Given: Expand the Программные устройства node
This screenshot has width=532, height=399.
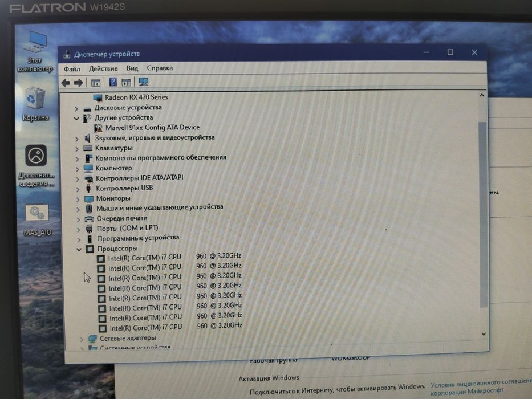Looking at the screenshot, I should (79, 239).
